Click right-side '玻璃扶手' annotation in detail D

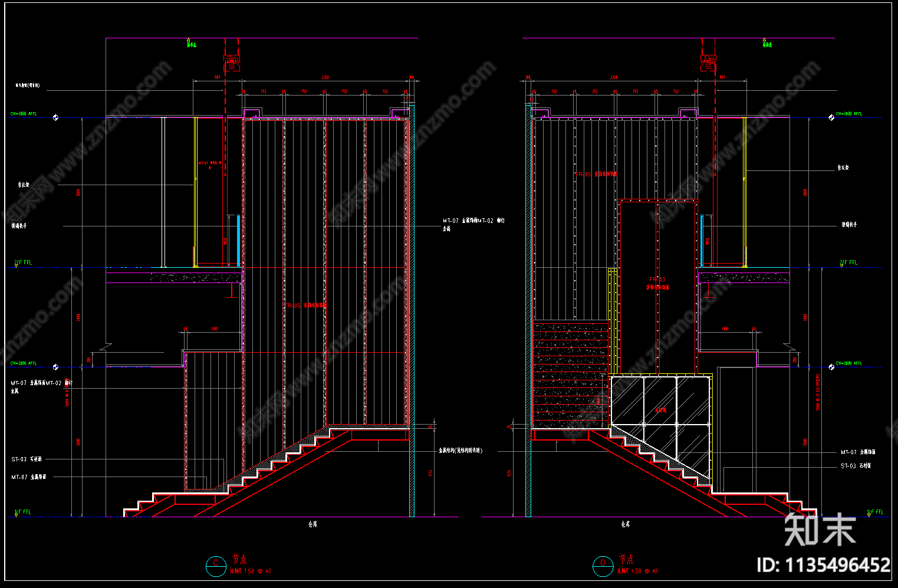(x=849, y=225)
